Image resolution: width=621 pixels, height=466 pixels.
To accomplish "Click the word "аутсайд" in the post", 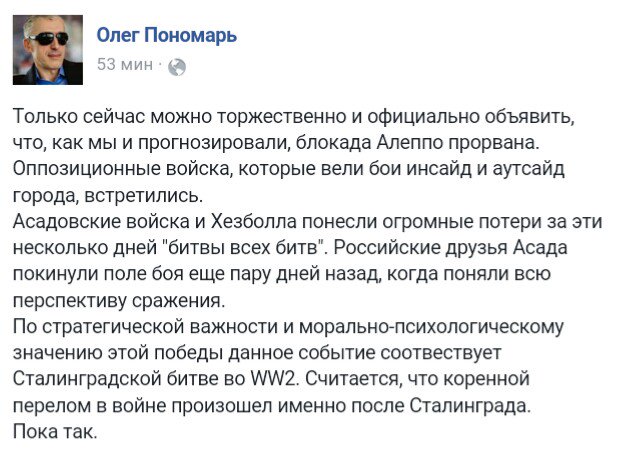I will point(528,169).
